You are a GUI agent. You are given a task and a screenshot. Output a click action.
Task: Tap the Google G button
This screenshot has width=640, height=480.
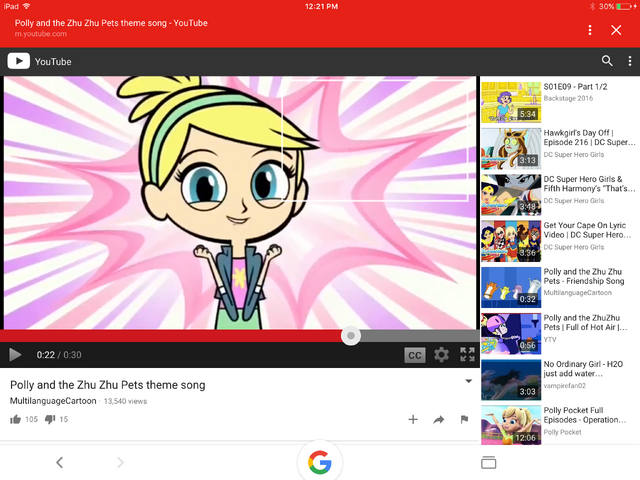(320, 462)
